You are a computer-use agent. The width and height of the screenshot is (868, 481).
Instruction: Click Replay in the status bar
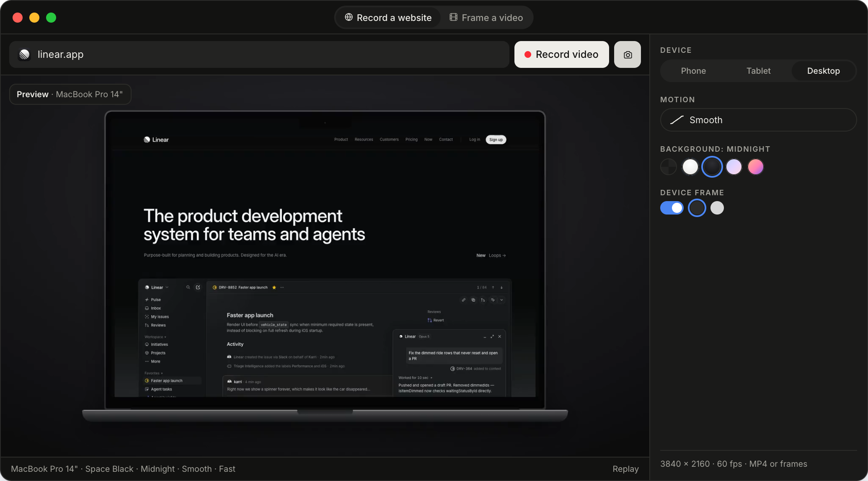coord(625,469)
